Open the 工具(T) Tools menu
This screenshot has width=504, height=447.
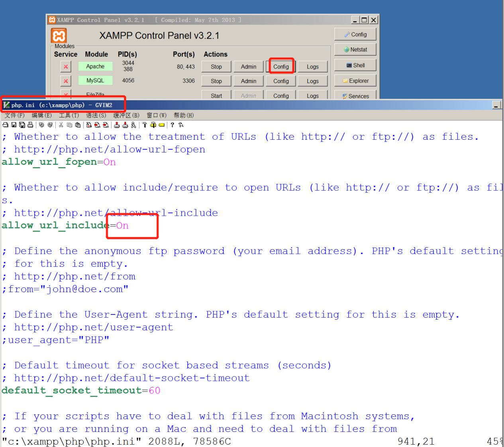[69, 115]
